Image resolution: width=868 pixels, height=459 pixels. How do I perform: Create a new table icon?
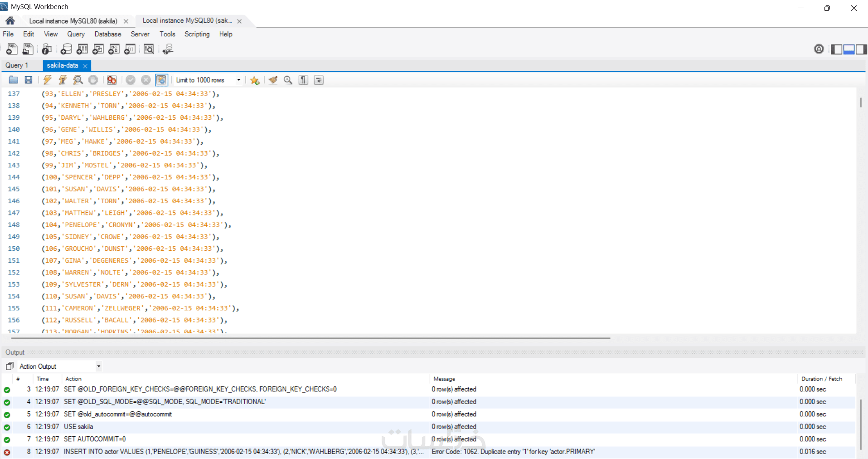(x=82, y=49)
